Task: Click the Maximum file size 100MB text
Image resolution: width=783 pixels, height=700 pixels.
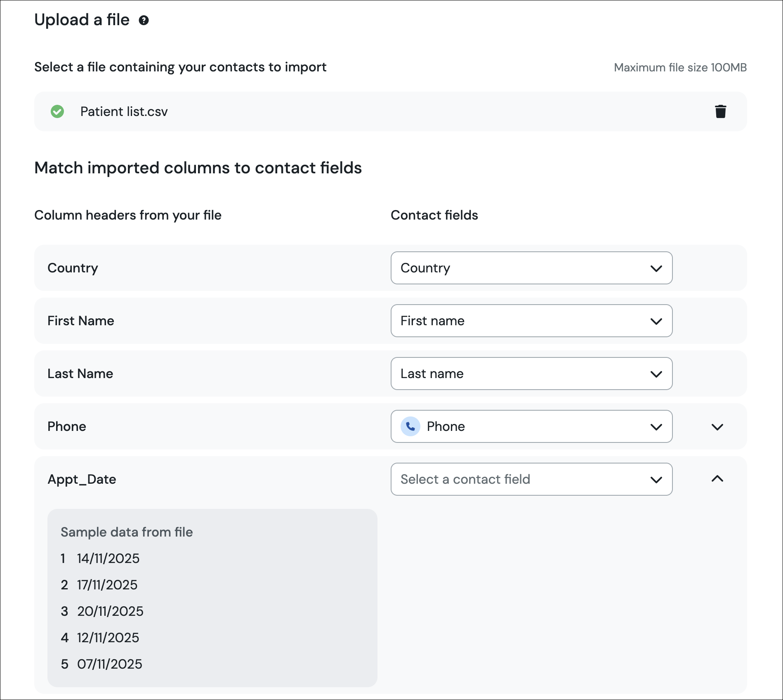Action: (679, 67)
